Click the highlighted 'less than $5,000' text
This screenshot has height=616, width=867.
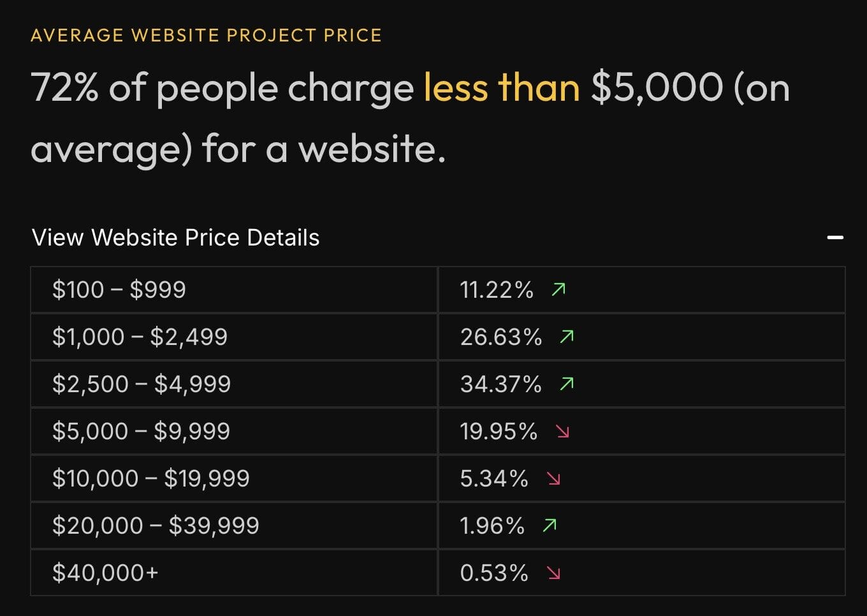click(502, 87)
